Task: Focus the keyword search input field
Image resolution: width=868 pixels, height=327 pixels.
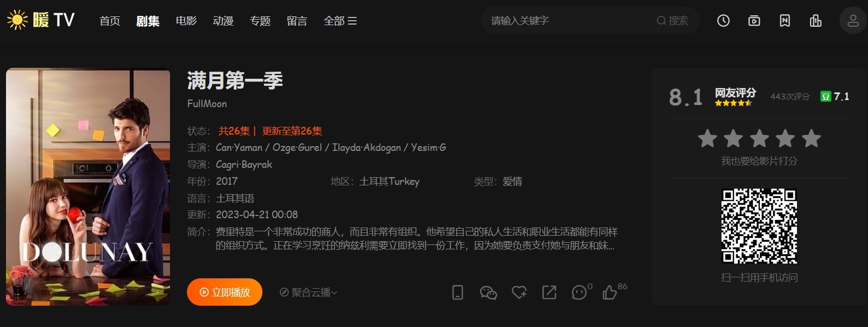Action: pos(568,21)
